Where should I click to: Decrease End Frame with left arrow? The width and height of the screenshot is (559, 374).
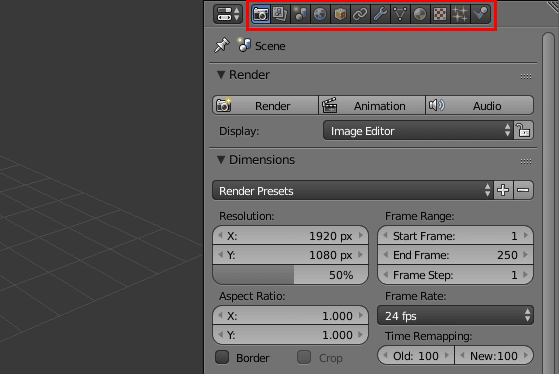385,255
